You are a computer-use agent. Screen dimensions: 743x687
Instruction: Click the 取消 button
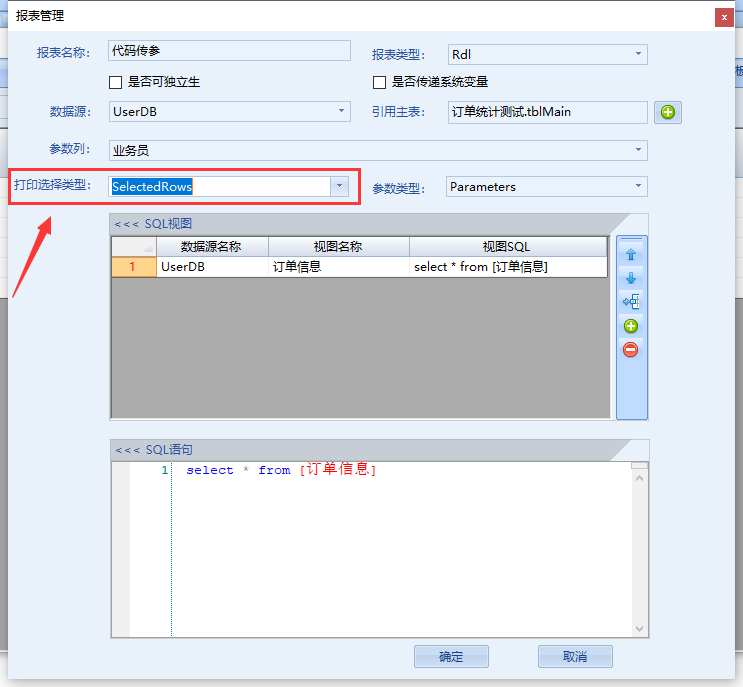[x=575, y=657]
